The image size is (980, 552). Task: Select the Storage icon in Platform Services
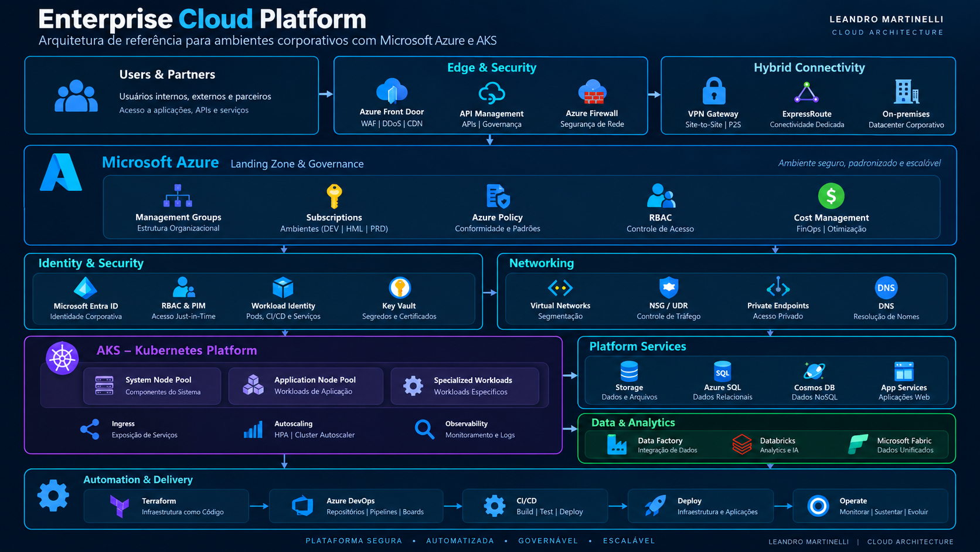point(629,371)
